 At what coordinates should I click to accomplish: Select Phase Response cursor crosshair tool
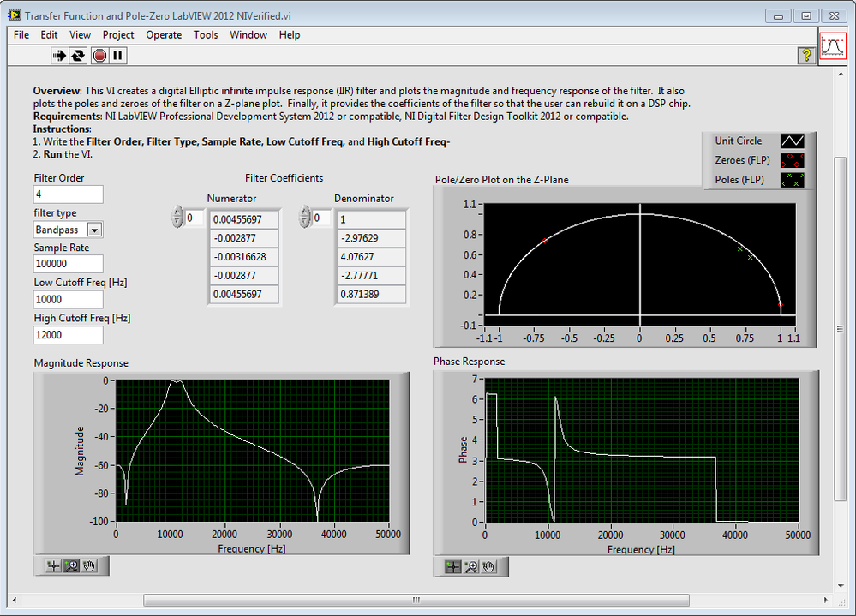point(452,567)
